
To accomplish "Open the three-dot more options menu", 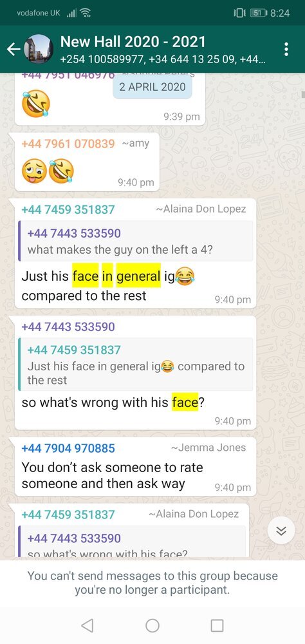I will (x=286, y=50).
